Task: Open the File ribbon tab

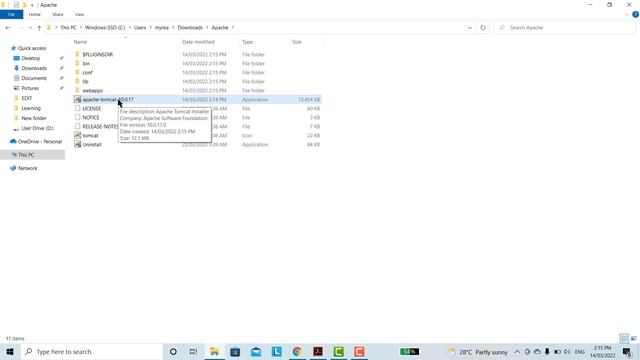Action: [x=11, y=14]
